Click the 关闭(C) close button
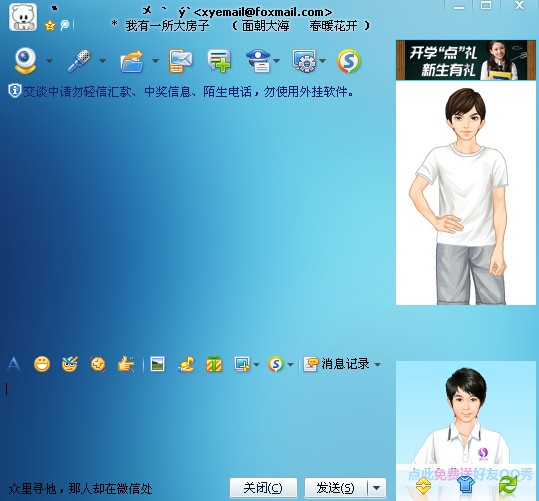 (x=263, y=488)
